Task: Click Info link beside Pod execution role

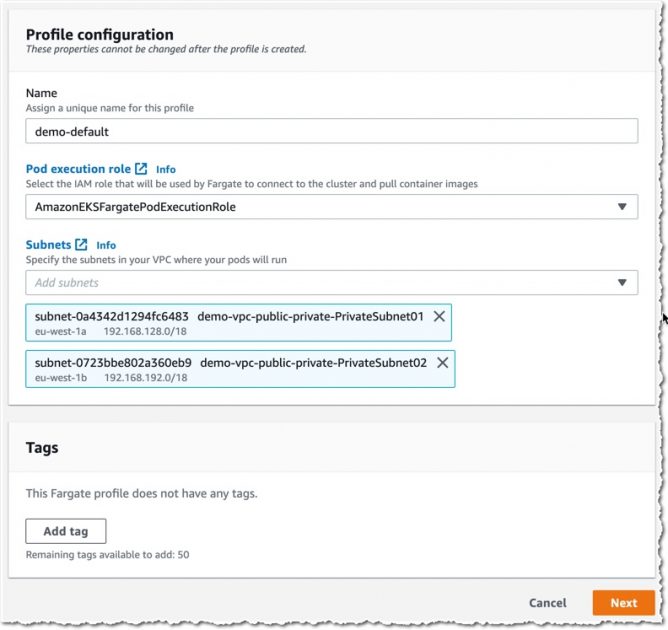Action: tap(166, 170)
